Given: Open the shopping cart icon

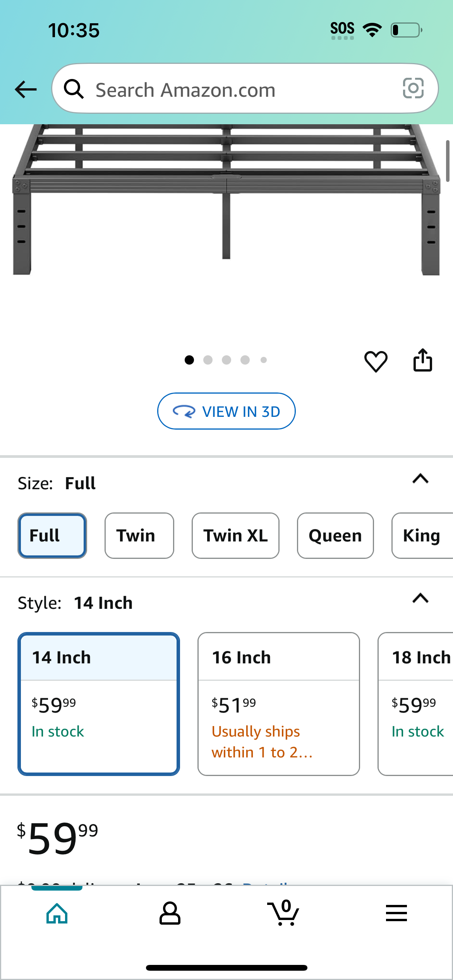Looking at the screenshot, I should (x=283, y=912).
